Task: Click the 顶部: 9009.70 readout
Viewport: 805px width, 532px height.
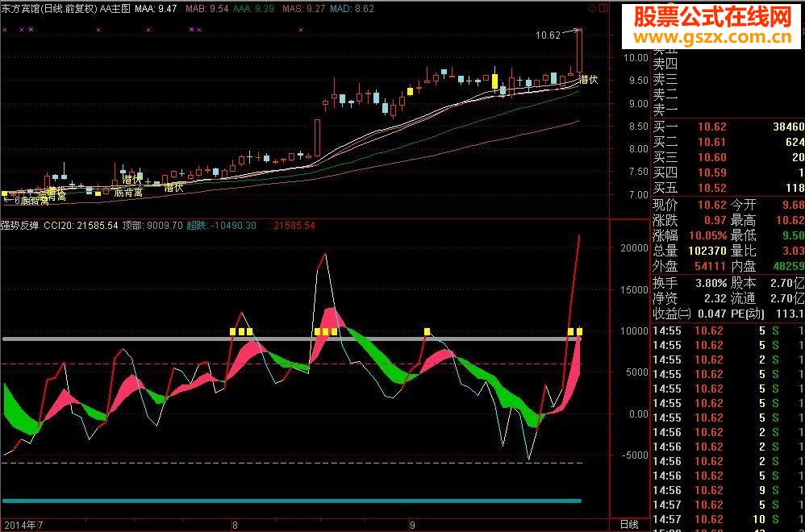Action: [x=152, y=225]
